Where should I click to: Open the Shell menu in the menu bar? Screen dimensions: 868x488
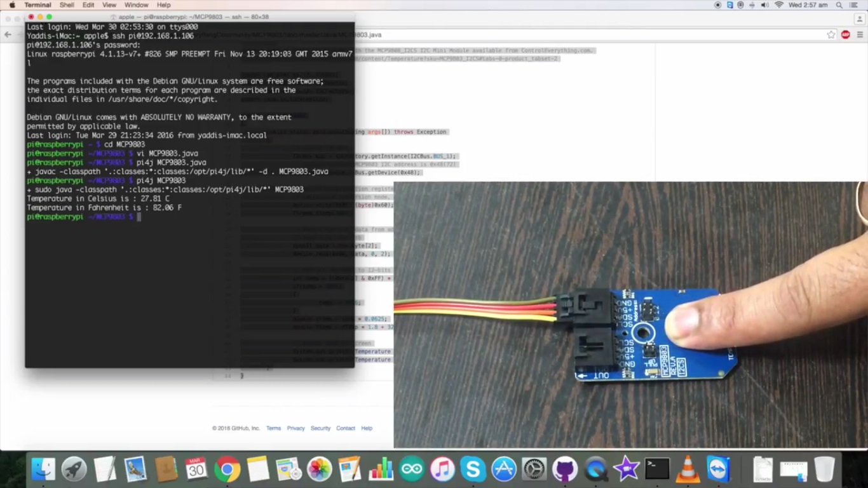point(66,4)
